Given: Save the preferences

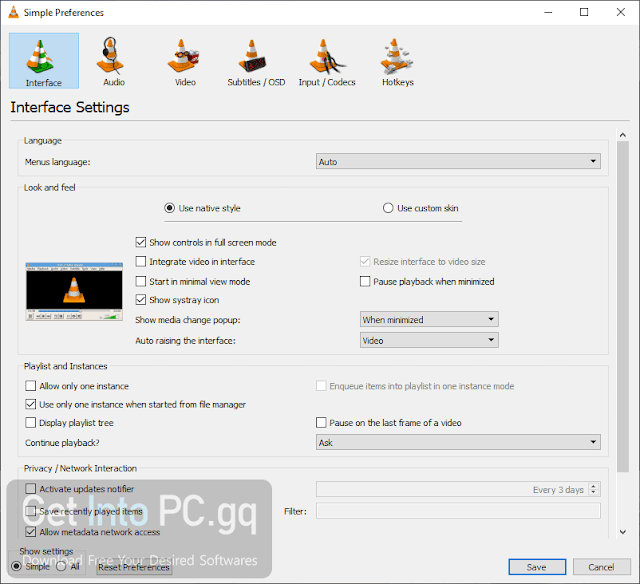Looking at the screenshot, I should pos(537,567).
